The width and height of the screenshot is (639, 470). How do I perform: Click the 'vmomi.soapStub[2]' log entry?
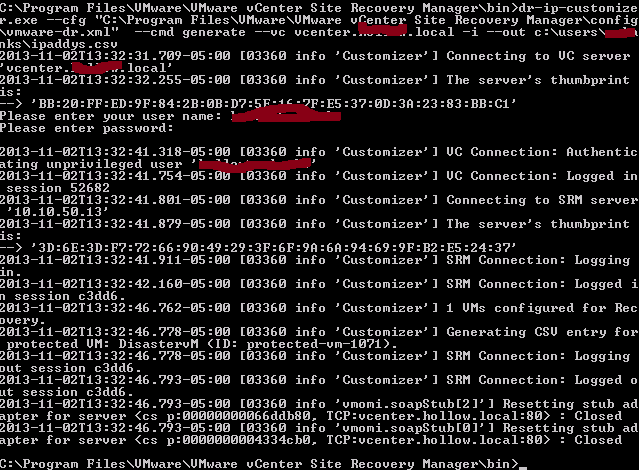click(x=414, y=404)
